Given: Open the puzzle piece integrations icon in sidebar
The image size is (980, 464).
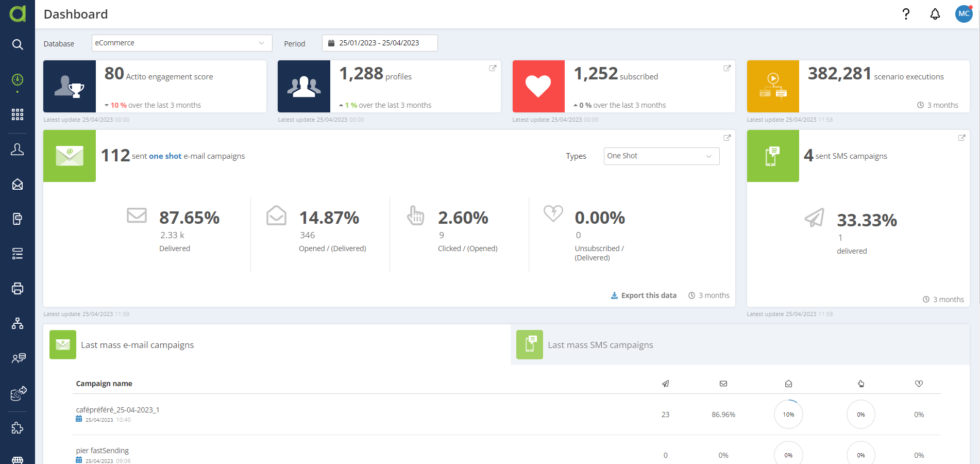Looking at the screenshot, I should [18, 428].
